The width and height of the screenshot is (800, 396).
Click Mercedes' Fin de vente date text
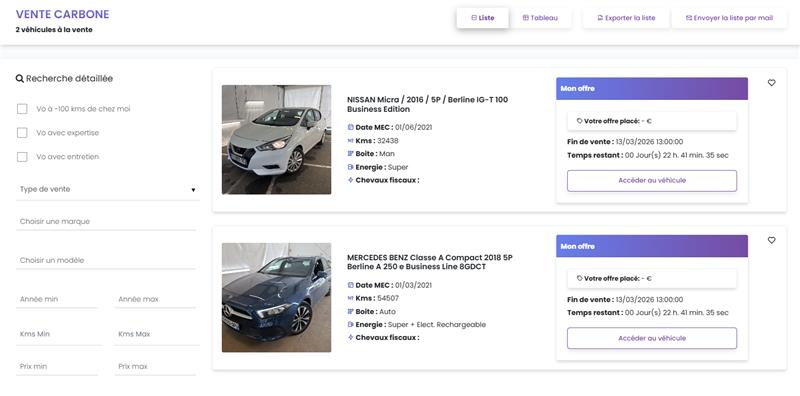[625, 300]
